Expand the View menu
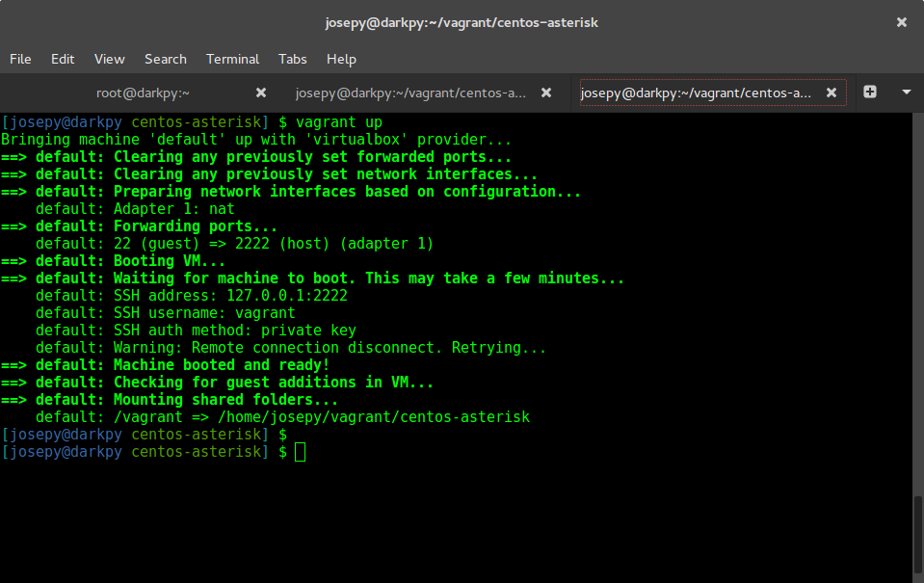This screenshot has width=924, height=583. point(109,59)
